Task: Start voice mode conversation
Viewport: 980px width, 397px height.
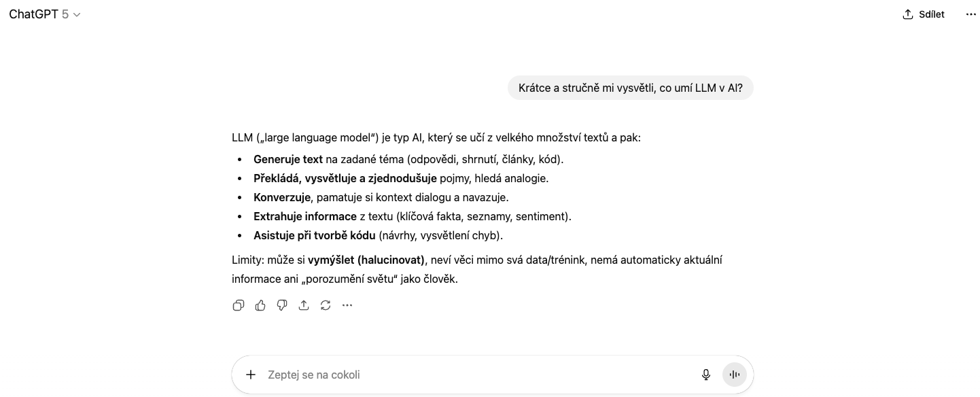Action: click(735, 375)
